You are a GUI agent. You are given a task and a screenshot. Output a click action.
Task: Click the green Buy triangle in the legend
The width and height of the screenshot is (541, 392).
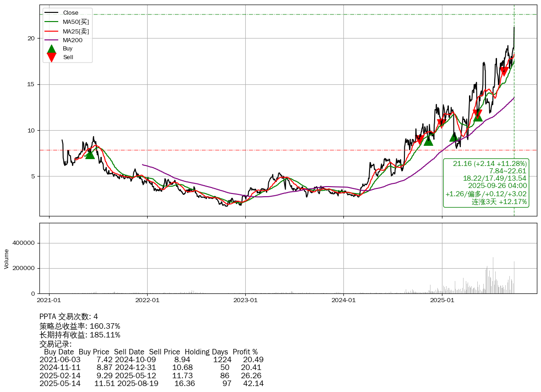52,49
